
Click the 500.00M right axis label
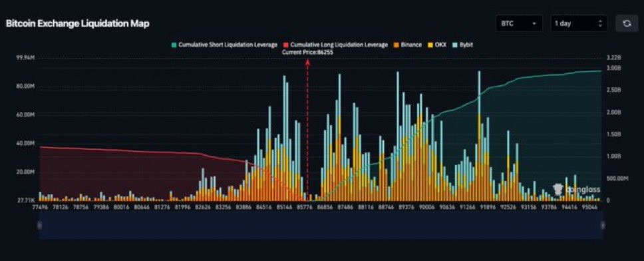[617, 179]
